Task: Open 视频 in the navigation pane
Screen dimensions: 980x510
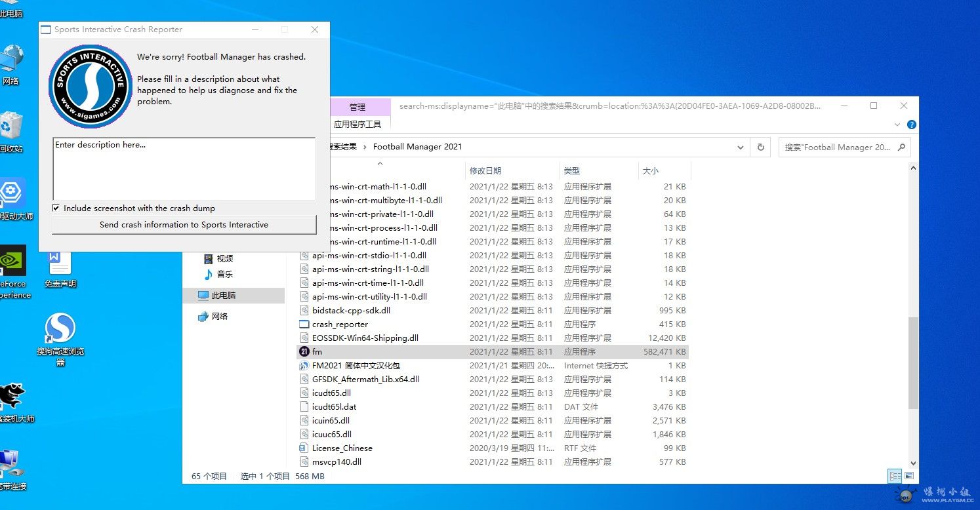Action: (225, 259)
